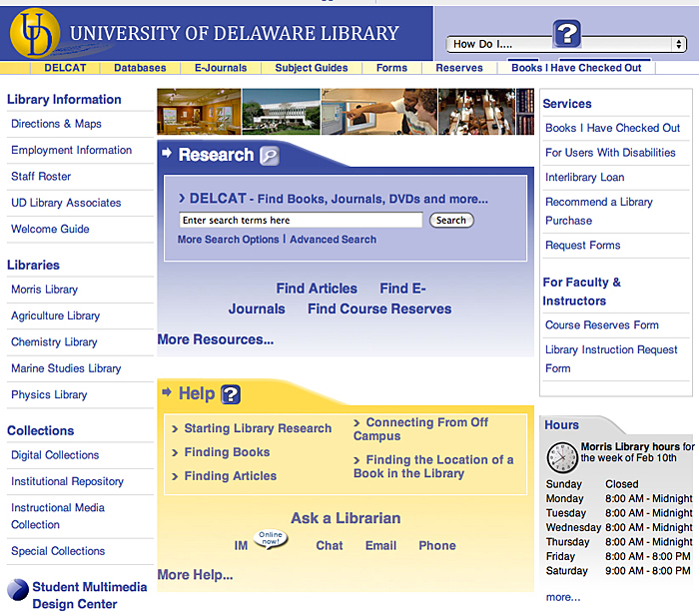Viewport: 699px width, 616px height.
Task: Click the Online now speech bubble icon
Action: click(270, 537)
